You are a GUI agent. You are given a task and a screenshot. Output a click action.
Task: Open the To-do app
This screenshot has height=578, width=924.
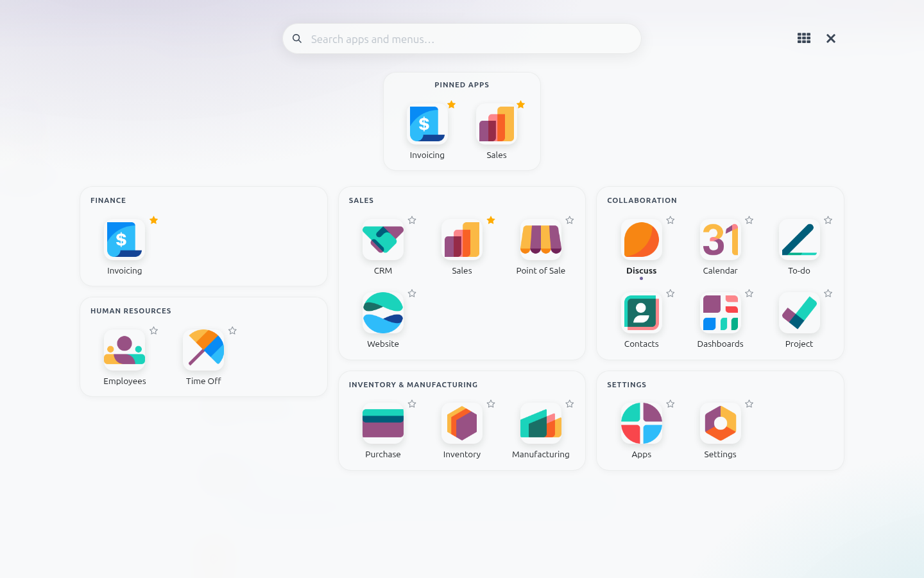click(x=800, y=240)
